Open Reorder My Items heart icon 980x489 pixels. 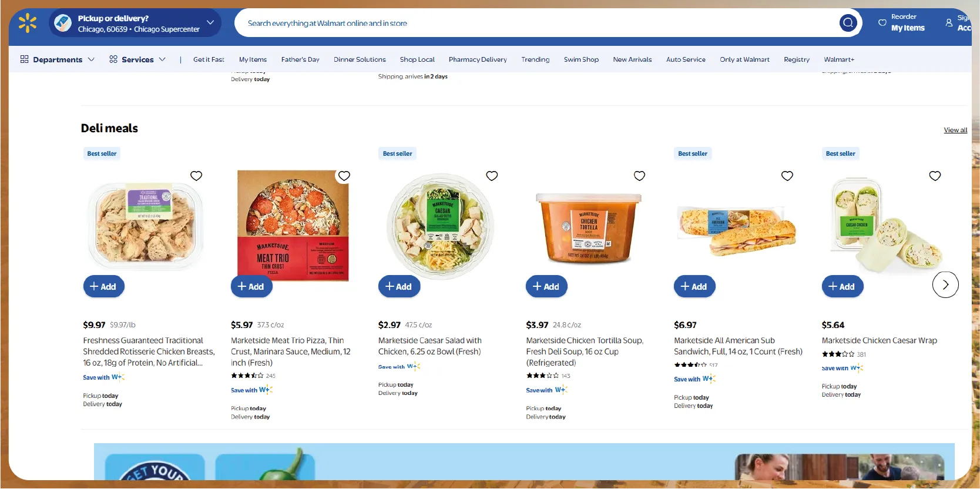pos(882,23)
